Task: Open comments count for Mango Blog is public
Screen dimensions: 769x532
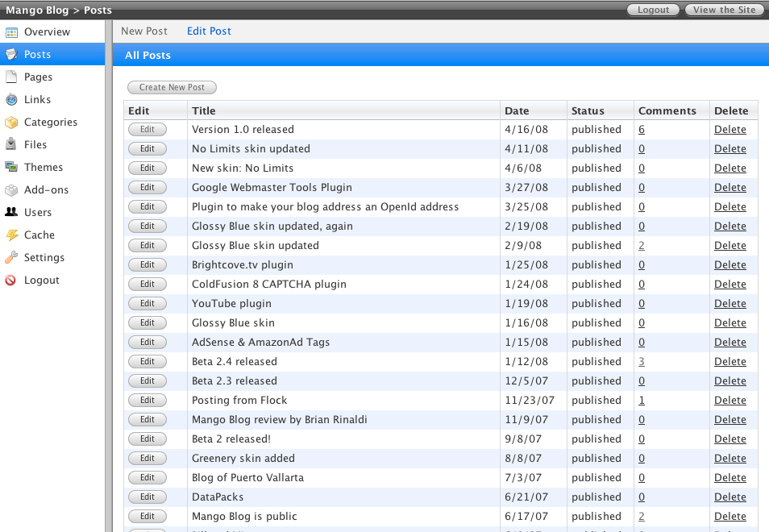Action: pos(642,517)
